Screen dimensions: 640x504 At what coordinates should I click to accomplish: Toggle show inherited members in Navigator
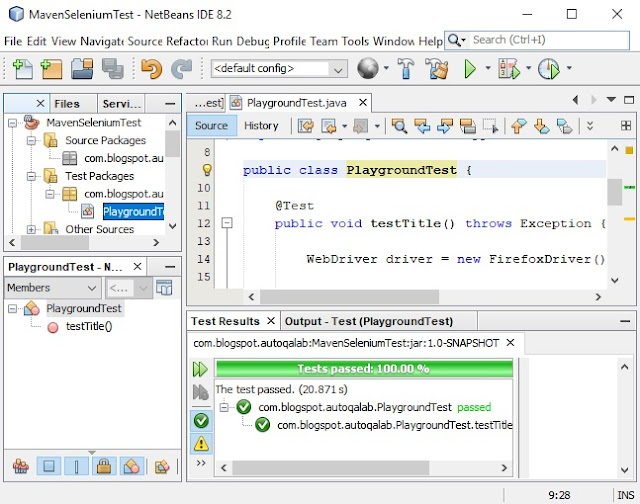pyautogui.click(x=20, y=466)
